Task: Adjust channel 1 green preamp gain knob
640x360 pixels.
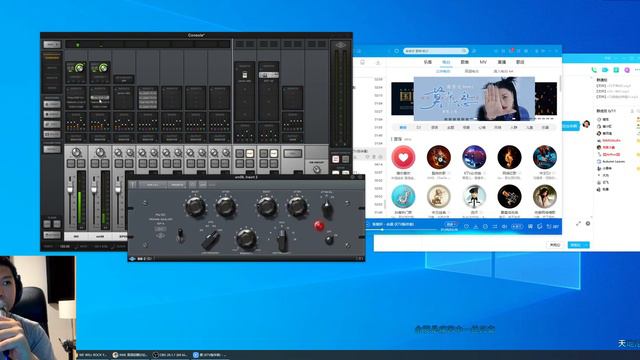Action: [79, 68]
